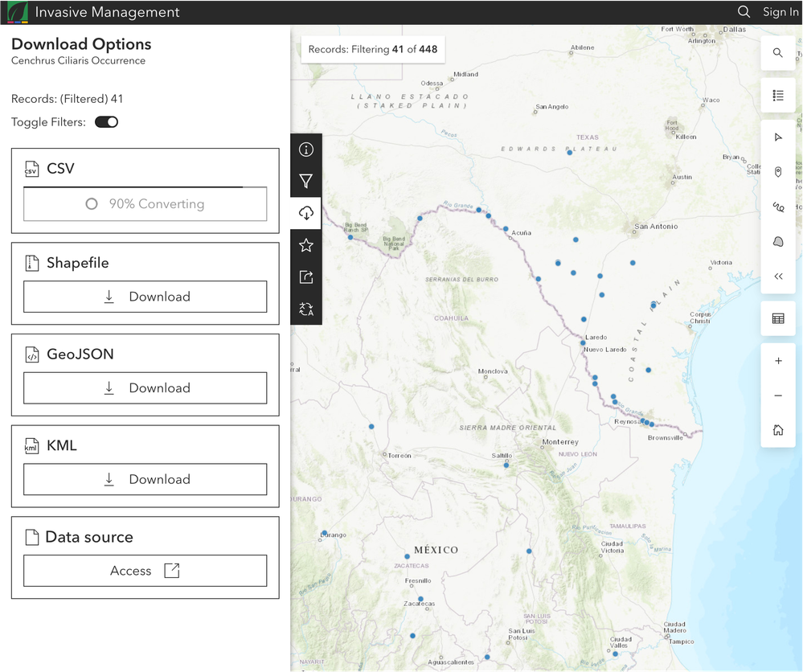This screenshot has width=803, height=672.
Task: Select the polygon shape drawing tool
Action: 777,241
